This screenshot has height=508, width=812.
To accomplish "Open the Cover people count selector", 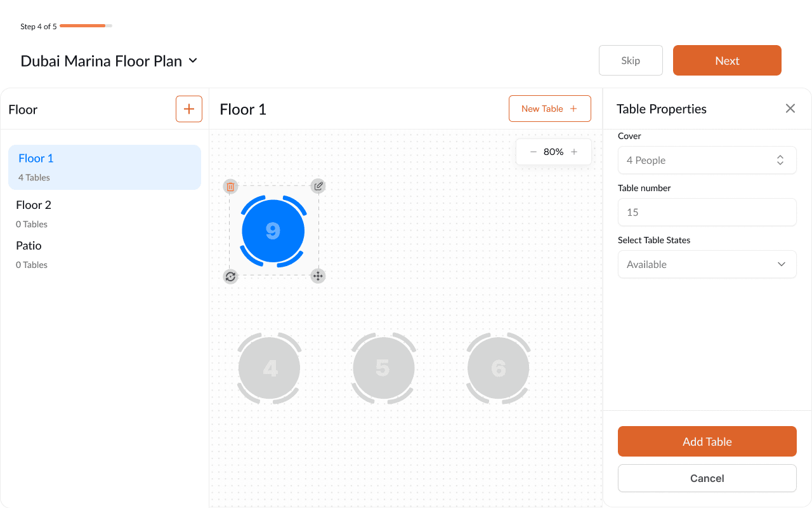I will click(707, 160).
